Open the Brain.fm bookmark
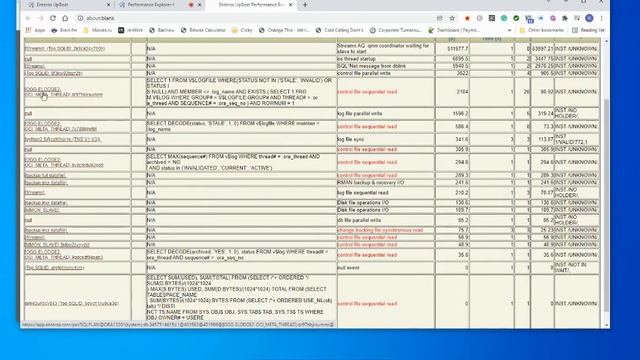 (64, 30)
